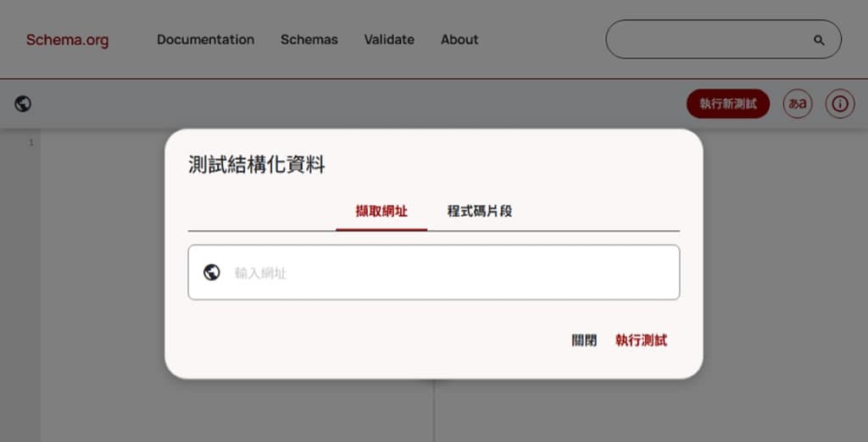The image size is (868, 442).
Task: Go to the Schemas page
Action: point(309,40)
